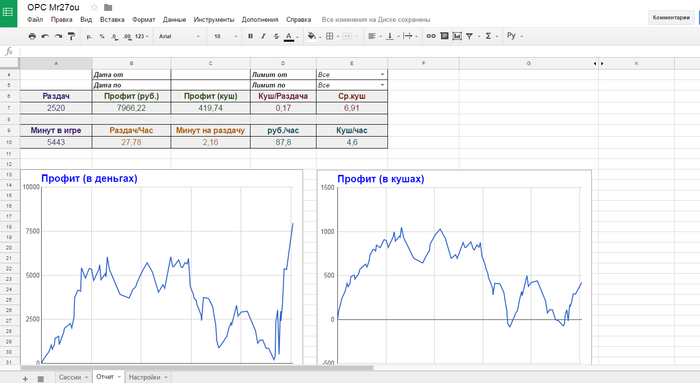Toggle bold formatting
This screenshot has width=700, height=383.
(250, 36)
